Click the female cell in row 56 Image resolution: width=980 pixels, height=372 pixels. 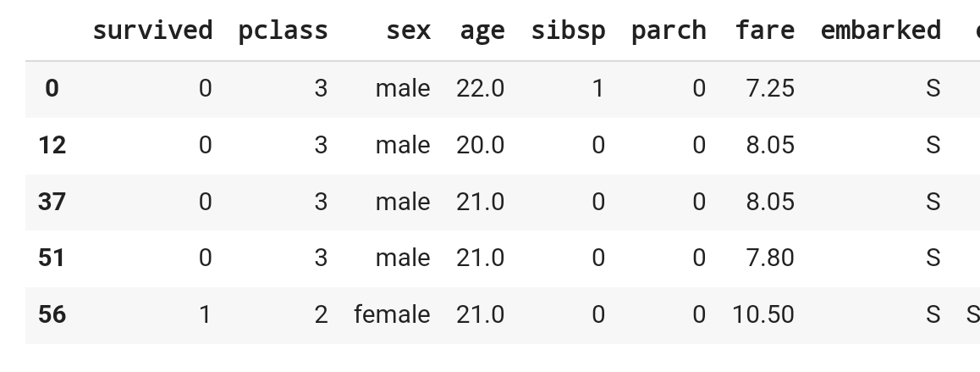pos(392,314)
